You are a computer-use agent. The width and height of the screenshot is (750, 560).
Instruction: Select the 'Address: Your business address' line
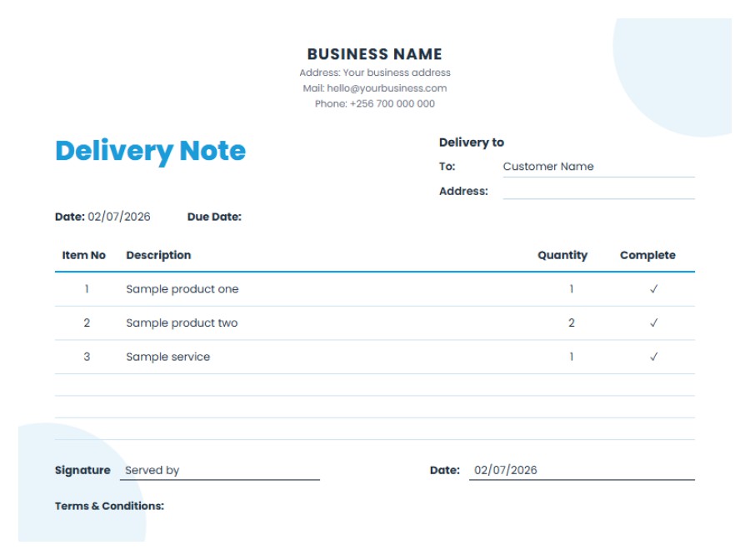[374, 72]
